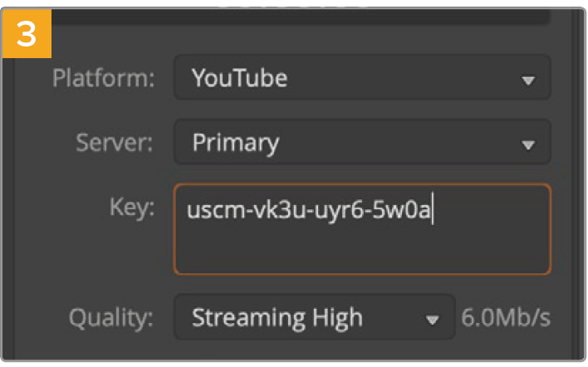
Task: Select the YouTube text in Platform
Action: pos(239,79)
